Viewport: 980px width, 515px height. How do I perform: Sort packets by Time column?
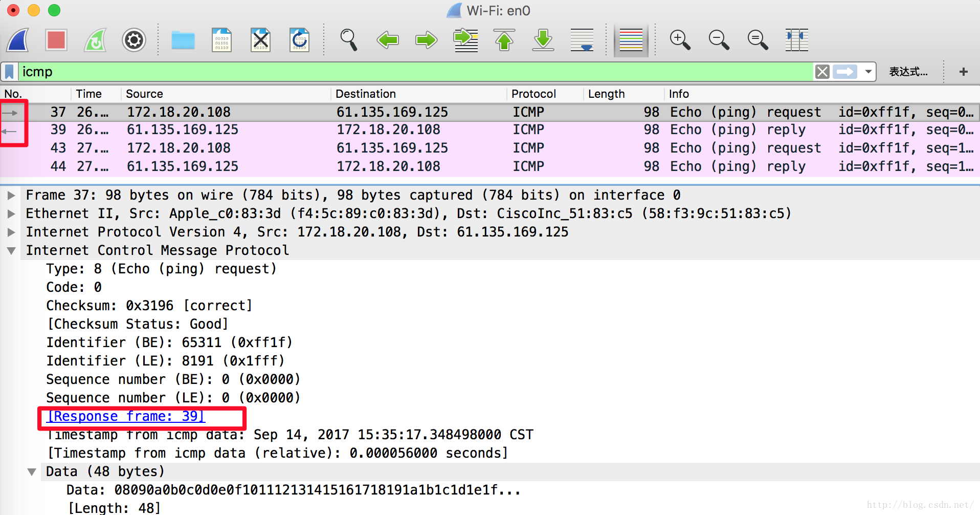[96, 94]
